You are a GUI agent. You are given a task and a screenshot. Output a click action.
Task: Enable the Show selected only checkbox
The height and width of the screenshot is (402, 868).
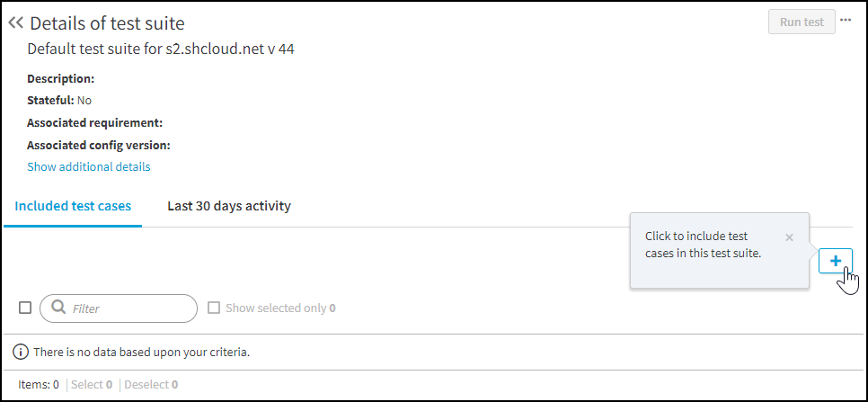[x=214, y=308]
